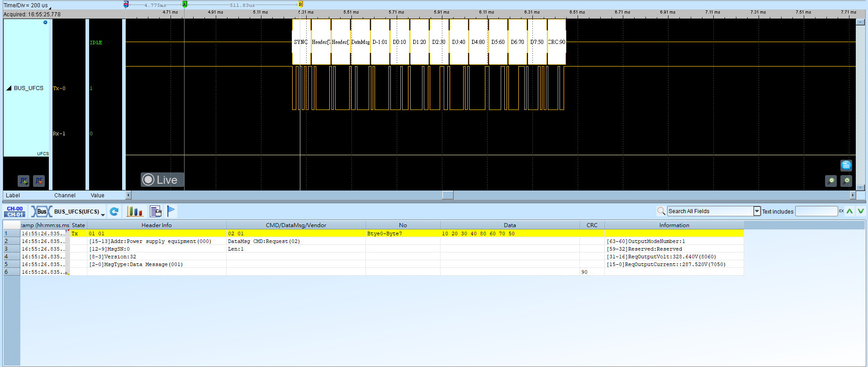Click the CRC column header
Image resolution: width=868 pixels, height=367 pixels.
point(592,225)
